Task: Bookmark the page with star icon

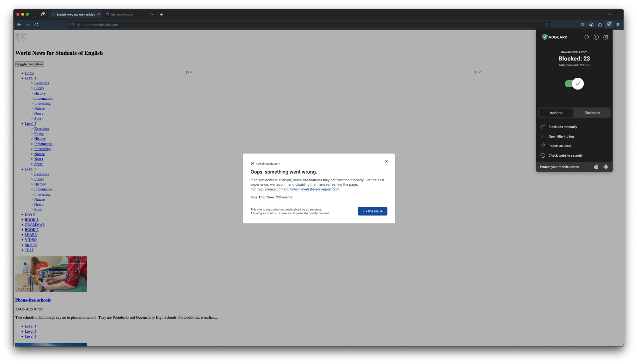Action: tap(546, 25)
